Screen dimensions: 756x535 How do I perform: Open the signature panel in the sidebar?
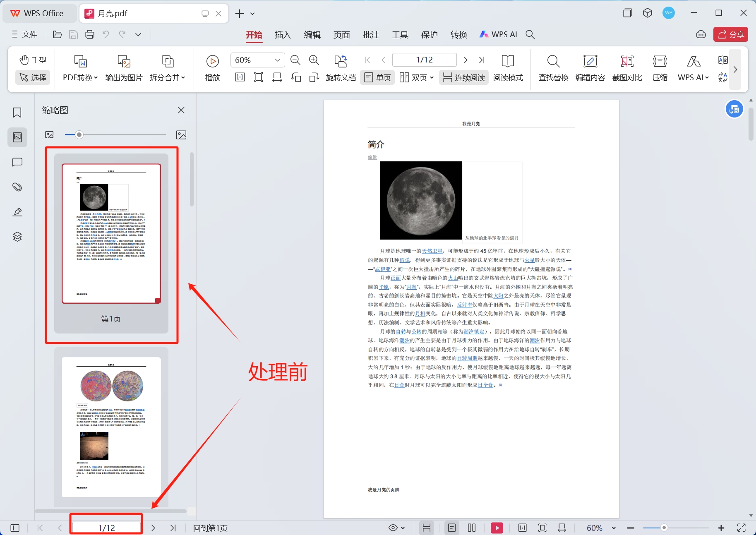point(17,211)
